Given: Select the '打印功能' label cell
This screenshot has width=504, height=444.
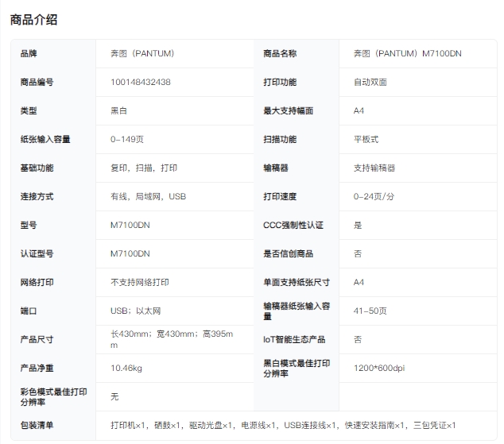Looking at the screenshot, I should click(280, 82).
